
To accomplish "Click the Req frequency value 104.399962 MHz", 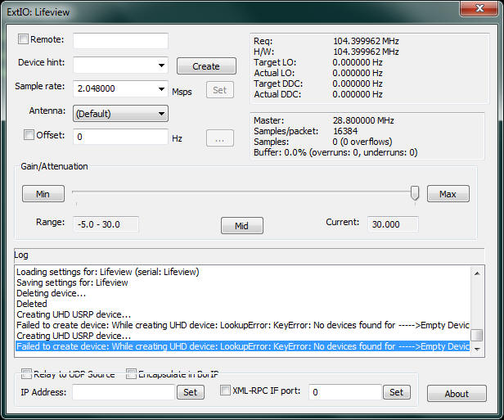I will [366, 41].
